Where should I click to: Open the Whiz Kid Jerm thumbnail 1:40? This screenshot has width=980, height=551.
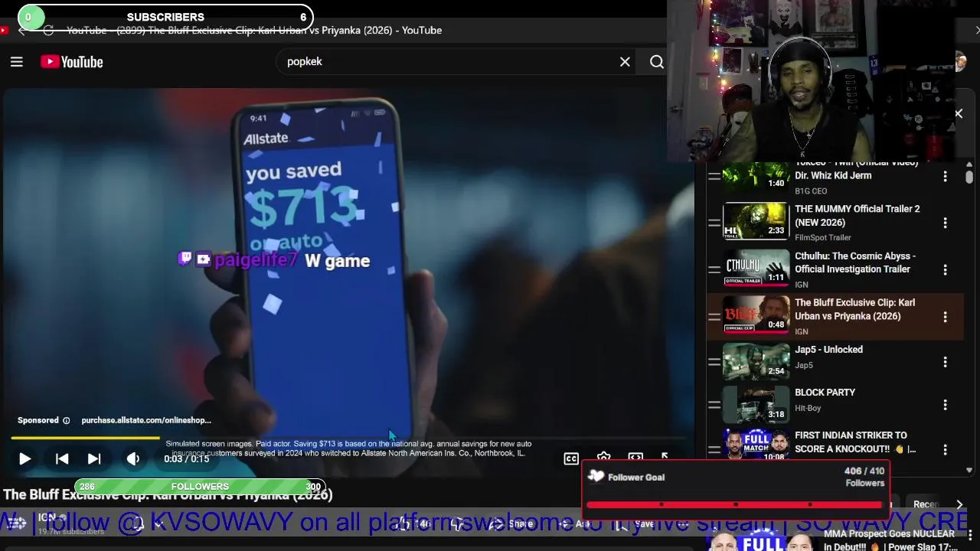coord(756,178)
